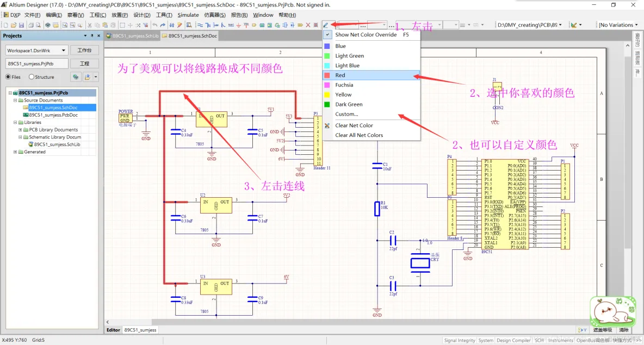The image size is (644, 345).
Task: Save the schematic with the floppy disk icon
Action: coord(21,25)
